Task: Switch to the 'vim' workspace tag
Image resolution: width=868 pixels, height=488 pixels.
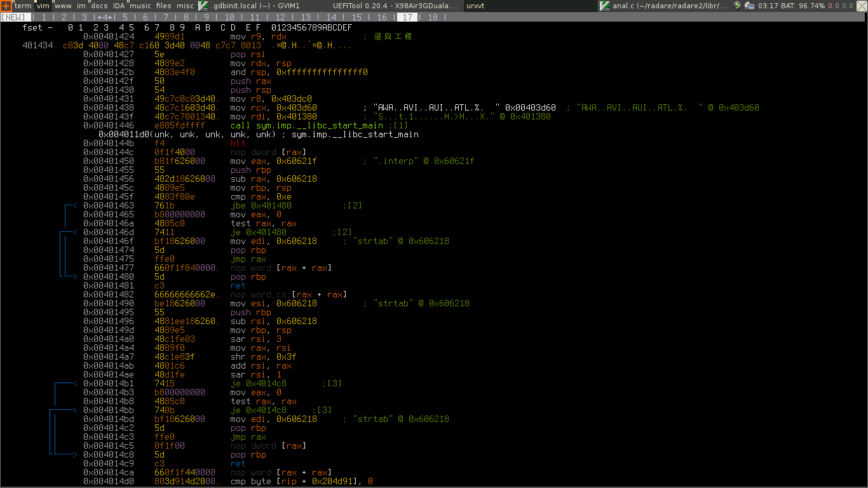Action: [x=43, y=6]
